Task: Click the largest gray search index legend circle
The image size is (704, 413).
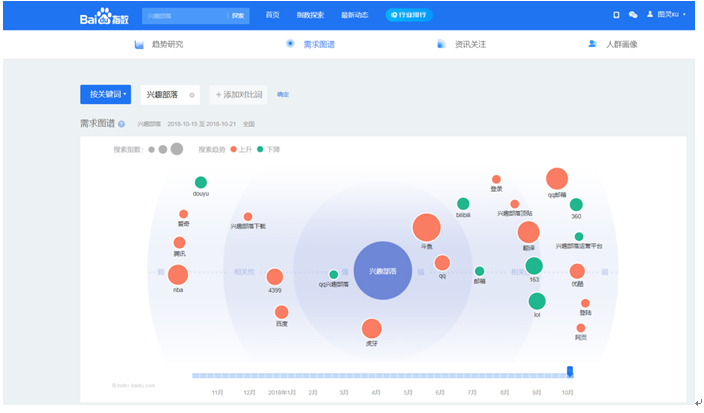Action: pyautogui.click(x=177, y=149)
